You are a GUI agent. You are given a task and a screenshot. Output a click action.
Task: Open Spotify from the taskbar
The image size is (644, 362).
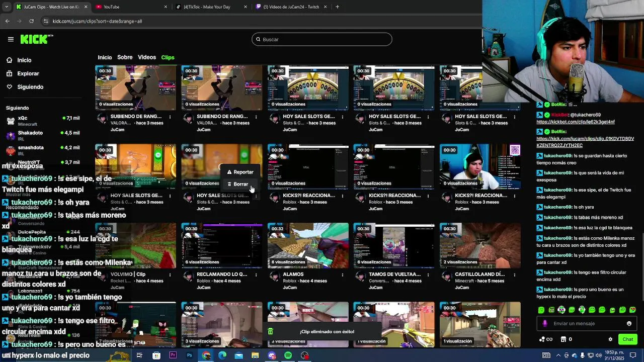(288, 355)
